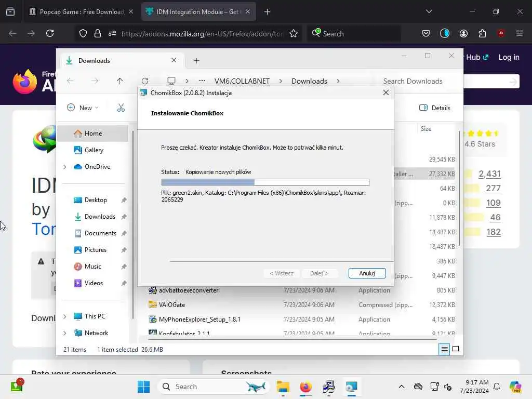The image size is (532, 399).
Task: Switch Explorer to large thumbnails view
Action: click(x=456, y=349)
